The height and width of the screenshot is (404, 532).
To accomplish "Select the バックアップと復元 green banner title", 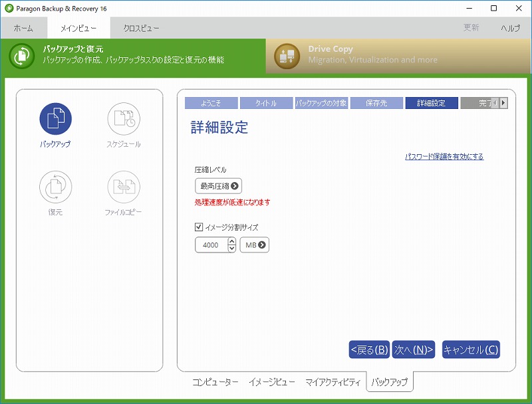I will (73, 49).
